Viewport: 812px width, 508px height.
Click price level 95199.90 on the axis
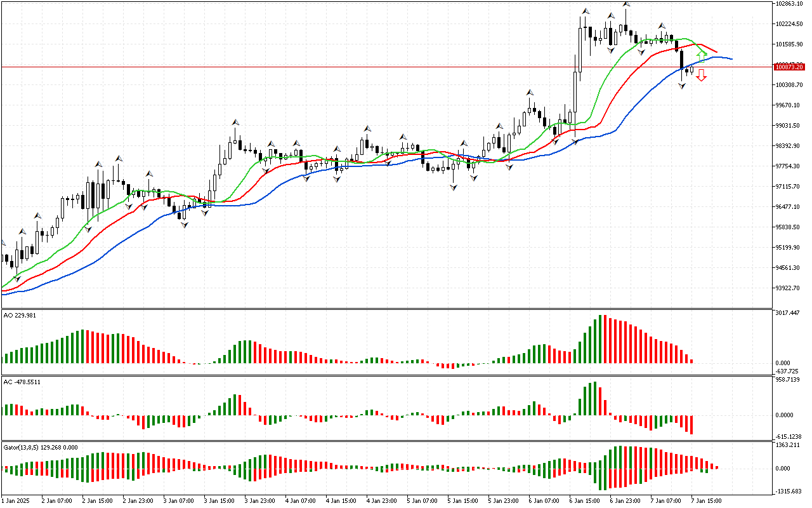point(789,248)
